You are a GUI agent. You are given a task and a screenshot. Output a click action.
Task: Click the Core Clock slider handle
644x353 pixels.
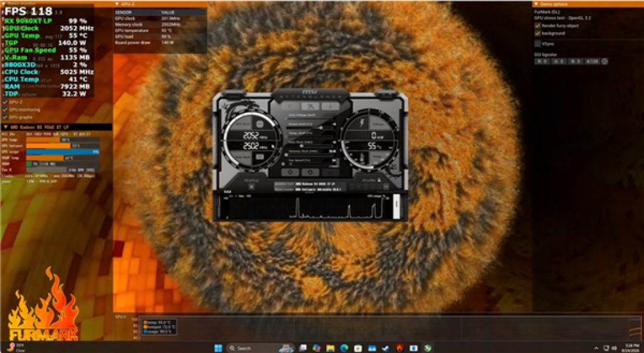302,146
